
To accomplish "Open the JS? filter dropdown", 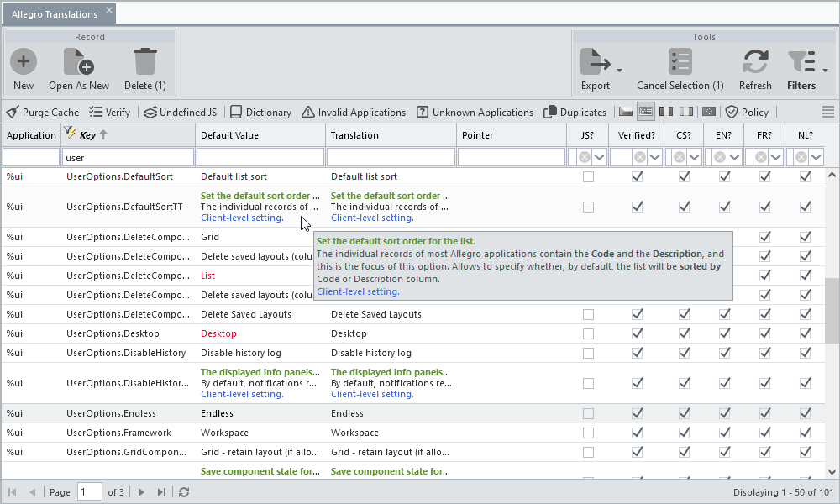I will pos(600,157).
